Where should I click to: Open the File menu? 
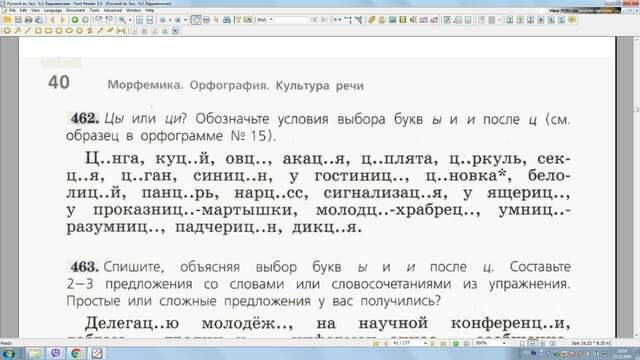pyautogui.click(x=12, y=10)
